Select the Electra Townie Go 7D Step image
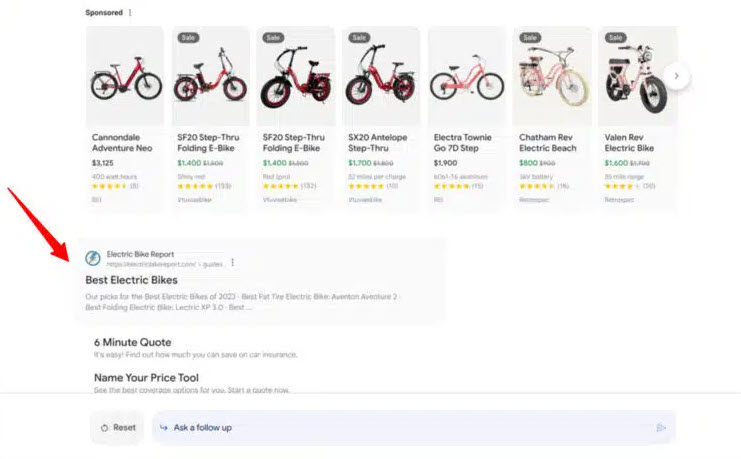The width and height of the screenshot is (741, 459). point(467,77)
